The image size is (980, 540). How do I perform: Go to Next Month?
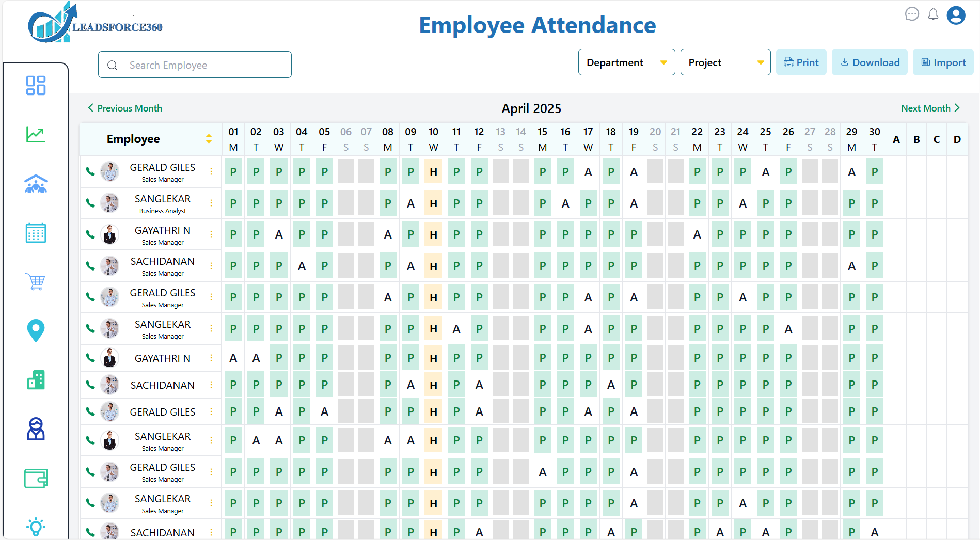930,108
